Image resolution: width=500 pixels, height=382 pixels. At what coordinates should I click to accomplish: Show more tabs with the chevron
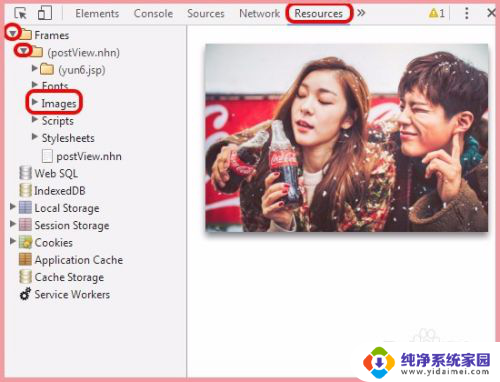361,13
